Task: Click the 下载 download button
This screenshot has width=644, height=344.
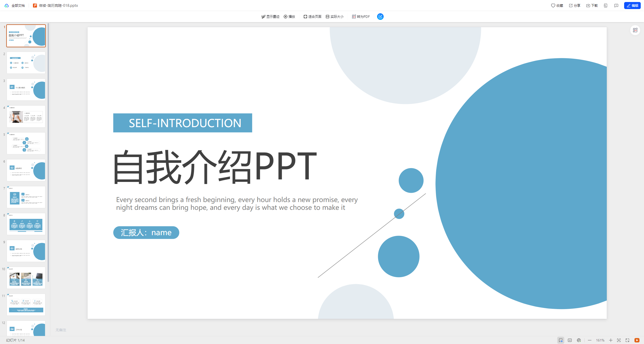Action: coord(592,6)
